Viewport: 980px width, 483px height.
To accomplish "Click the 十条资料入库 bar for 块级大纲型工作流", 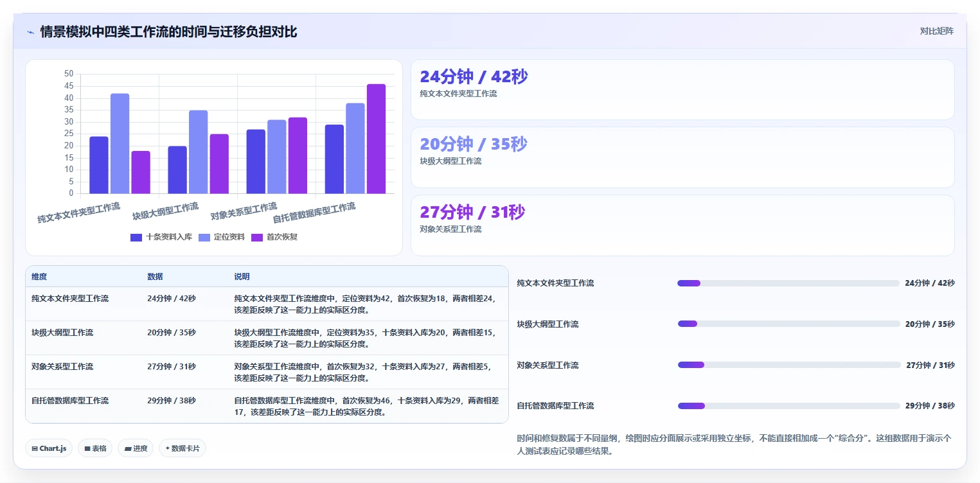I will click(177, 170).
